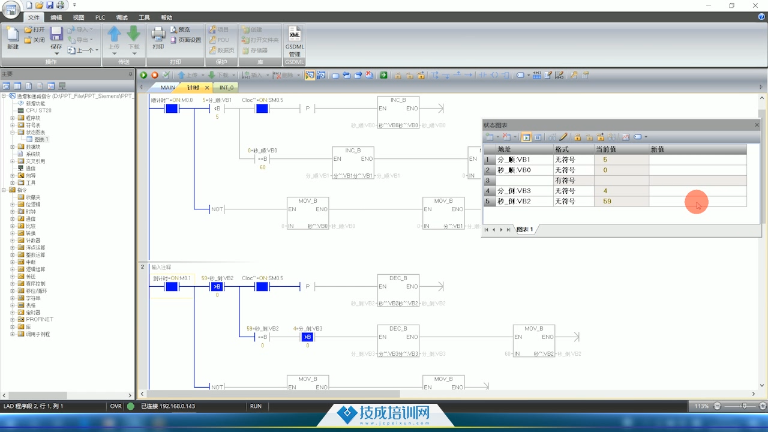This screenshot has height=432, width=768.
Task: Click the insert horizontal line arrow icon
Action: [x=469, y=75]
